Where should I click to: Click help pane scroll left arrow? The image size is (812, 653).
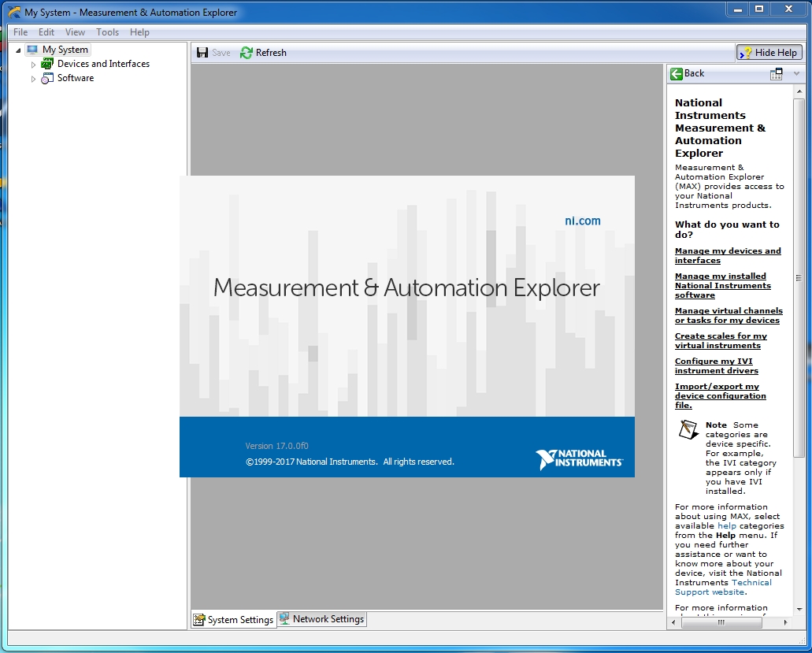(x=673, y=622)
